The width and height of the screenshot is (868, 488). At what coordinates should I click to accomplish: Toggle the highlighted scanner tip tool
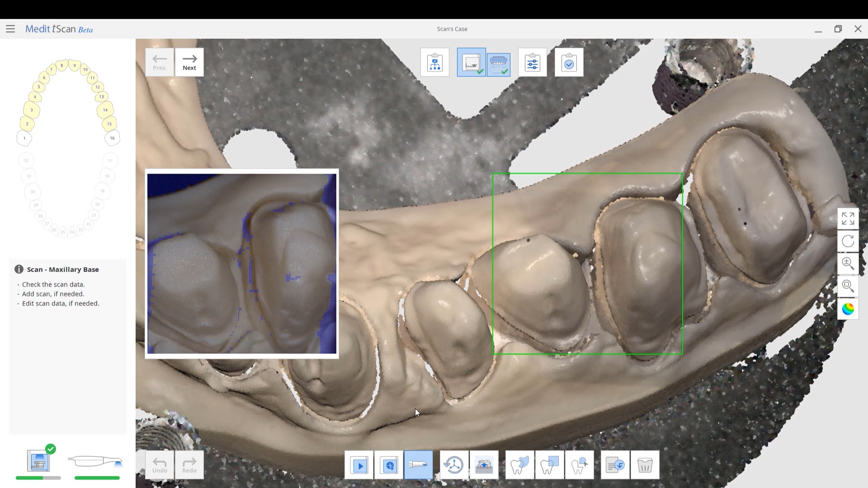pos(418,465)
